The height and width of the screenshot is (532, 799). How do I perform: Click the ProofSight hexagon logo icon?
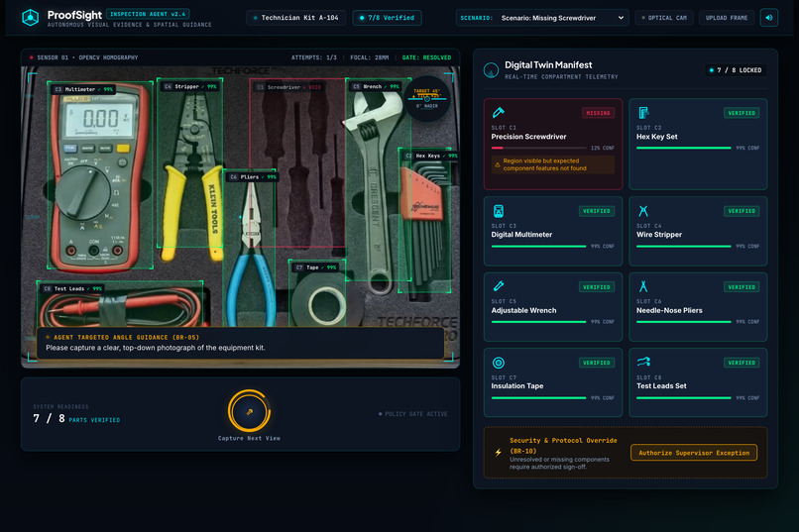coord(31,18)
